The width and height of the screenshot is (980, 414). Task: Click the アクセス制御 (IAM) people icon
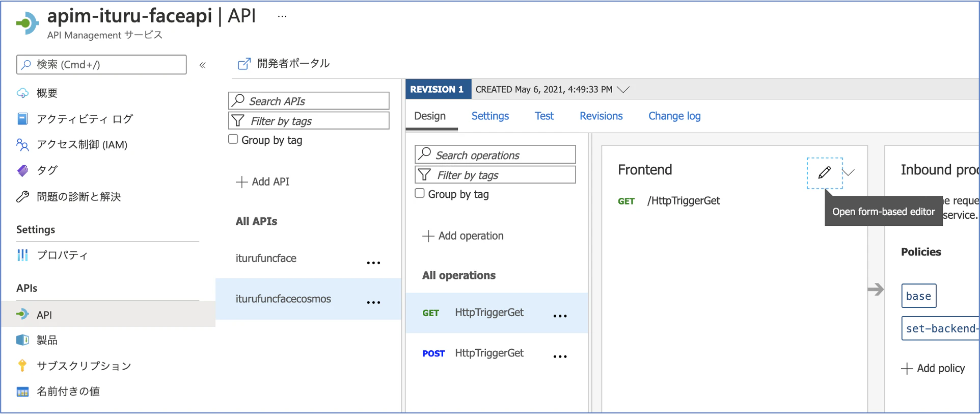pyautogui.click(x=23, y=145)
